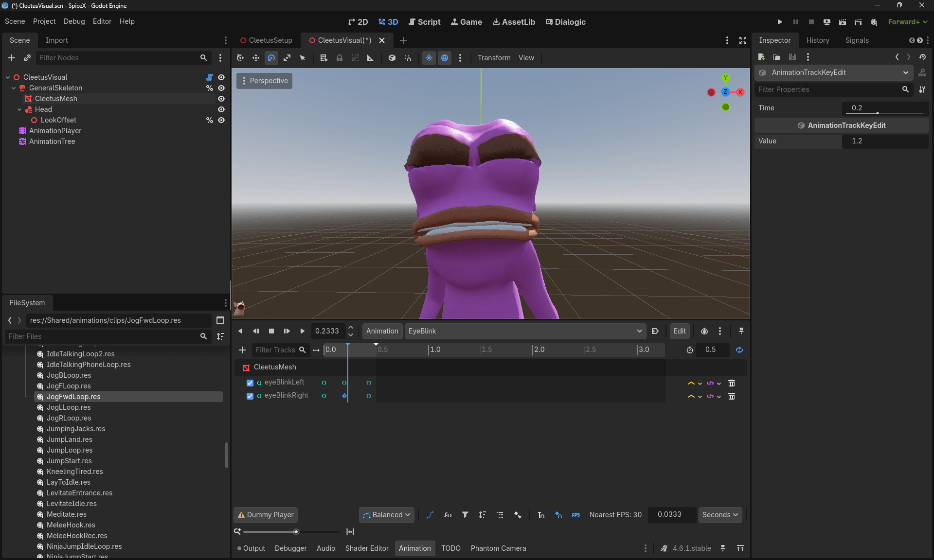
Task: Run the project play icon
Action: coord(780,22)
